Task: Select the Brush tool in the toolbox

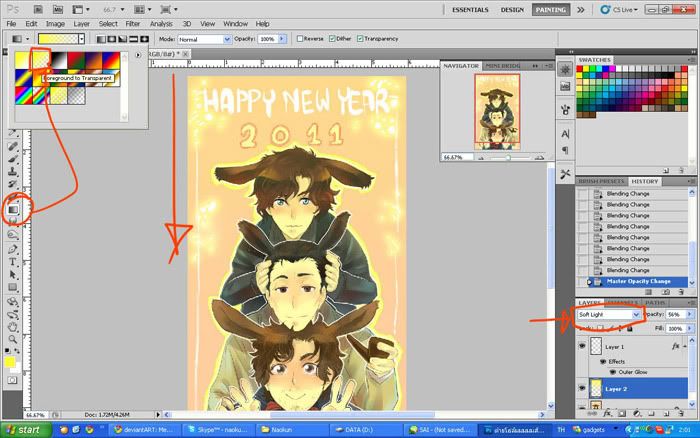Action: [x=13, y=158]
